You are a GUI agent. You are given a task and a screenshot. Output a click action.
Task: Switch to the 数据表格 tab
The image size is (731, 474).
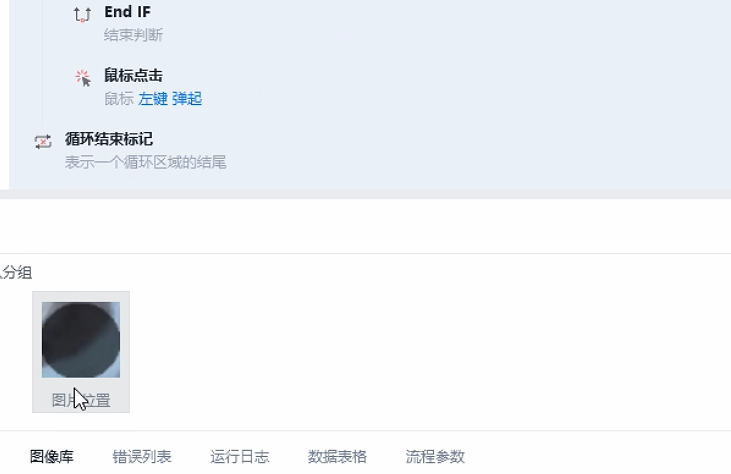tap(337, 457)
